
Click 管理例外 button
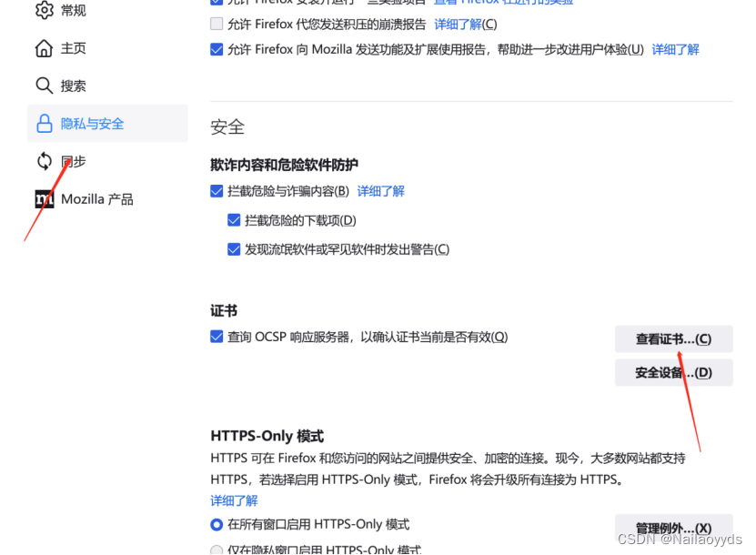[x=673, y=528]
